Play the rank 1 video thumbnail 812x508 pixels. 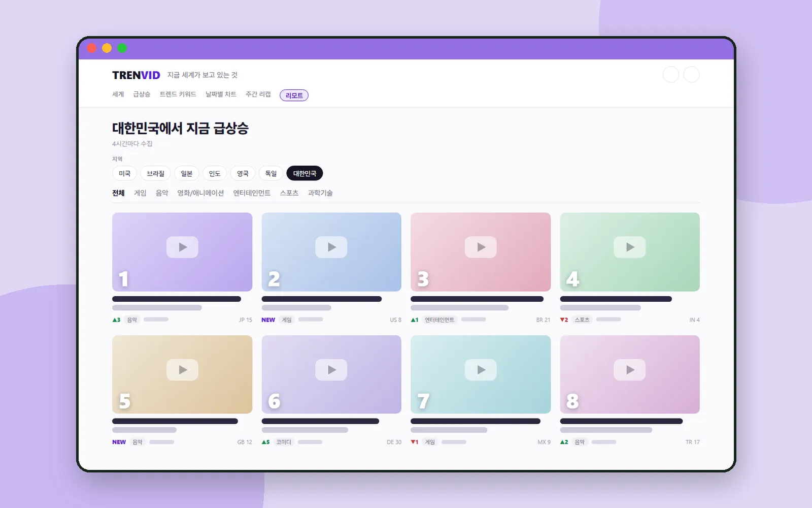pyautogui.click(x=182, y=252)
